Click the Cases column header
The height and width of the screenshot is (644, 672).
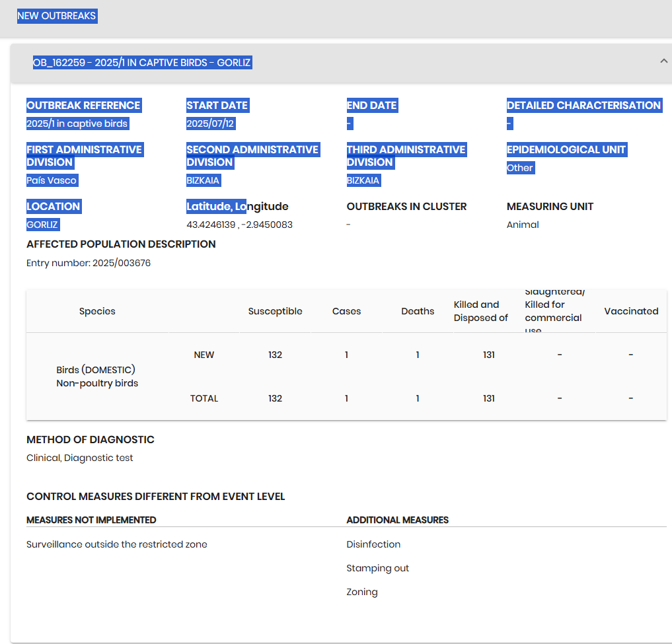pos(346,311)
